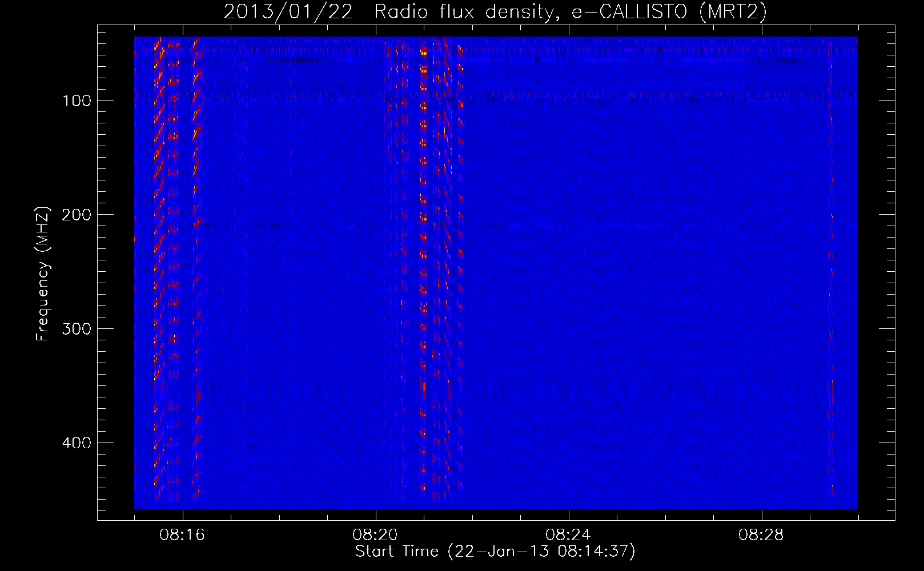Click the 08:24 time tick label
Image resolution: width=924 pixels, height=571 pixels.
568,535
